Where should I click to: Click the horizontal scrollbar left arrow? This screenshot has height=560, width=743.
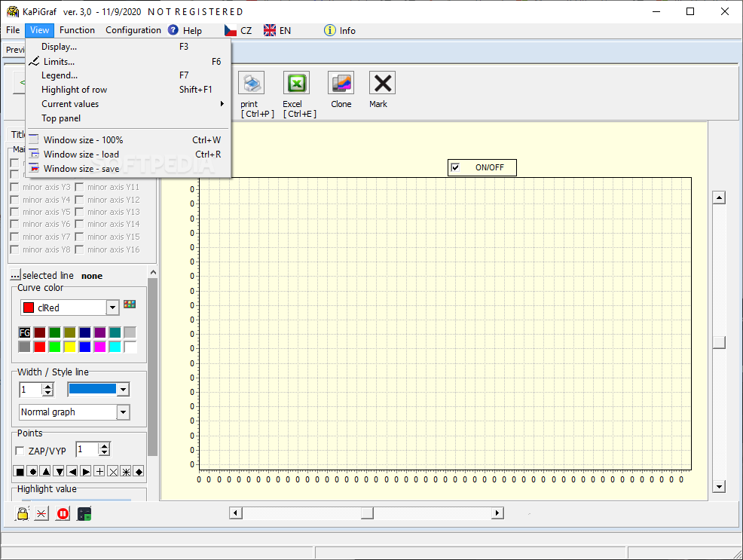click(x=236, y=513)
